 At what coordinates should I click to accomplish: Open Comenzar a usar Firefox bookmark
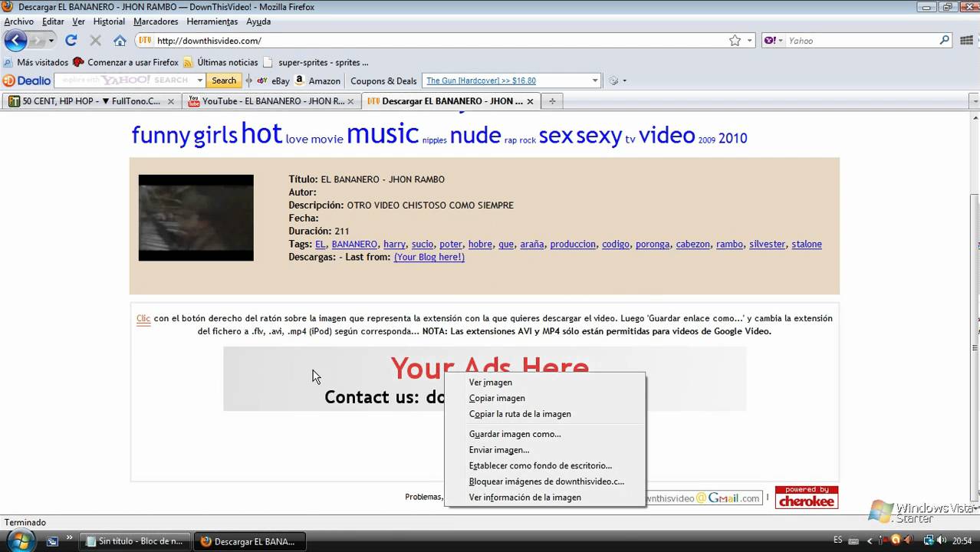pos(125,62)
